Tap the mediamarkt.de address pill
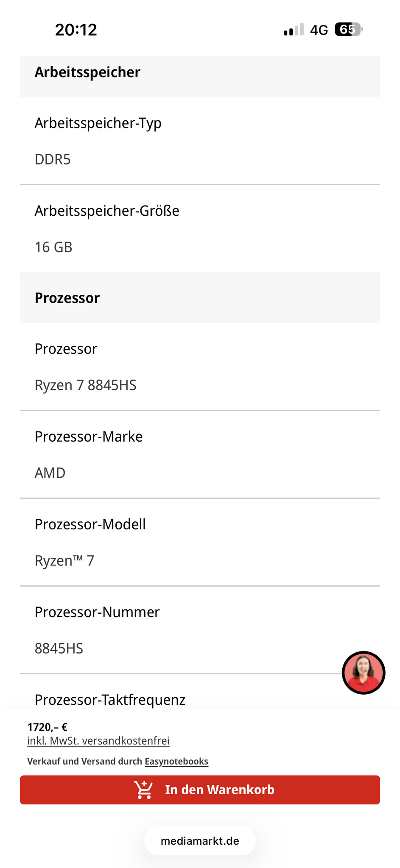The height and width of the screenshot is (868, 400). (x=200, y=841)
